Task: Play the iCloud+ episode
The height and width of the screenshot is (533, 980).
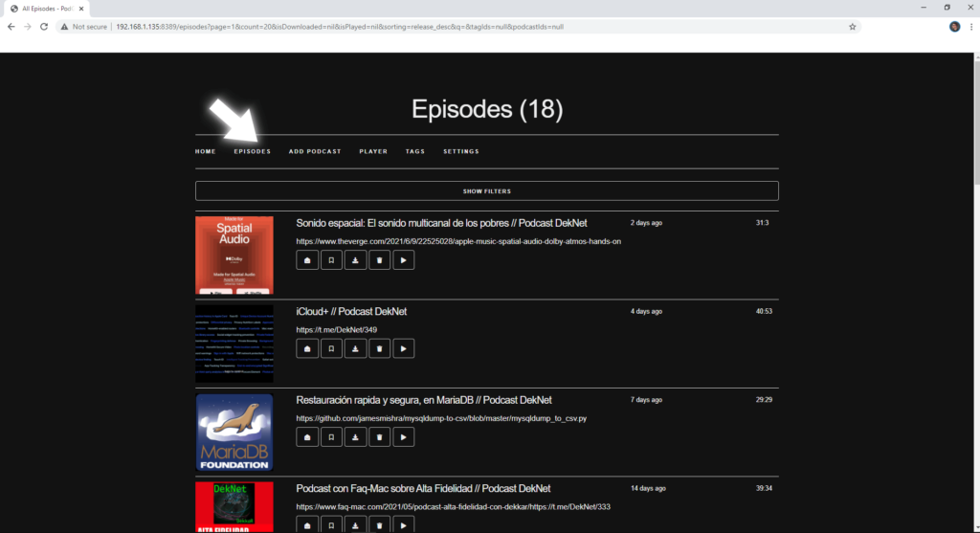Action: tap(404, 348)
